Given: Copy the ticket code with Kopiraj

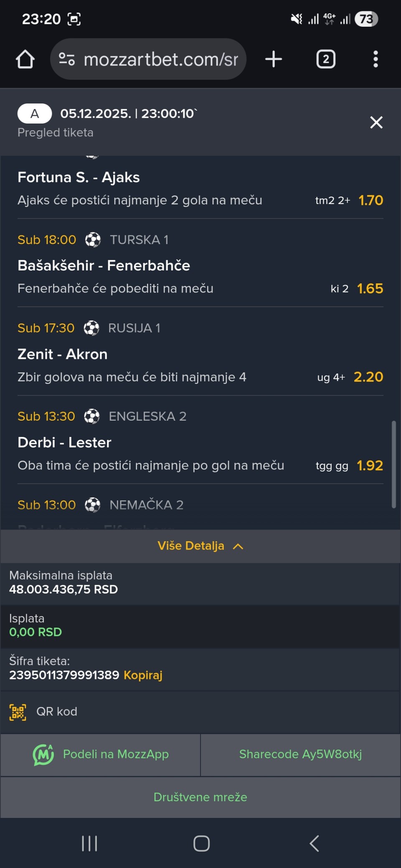Looking at the screenshot, I should (143, 675).
